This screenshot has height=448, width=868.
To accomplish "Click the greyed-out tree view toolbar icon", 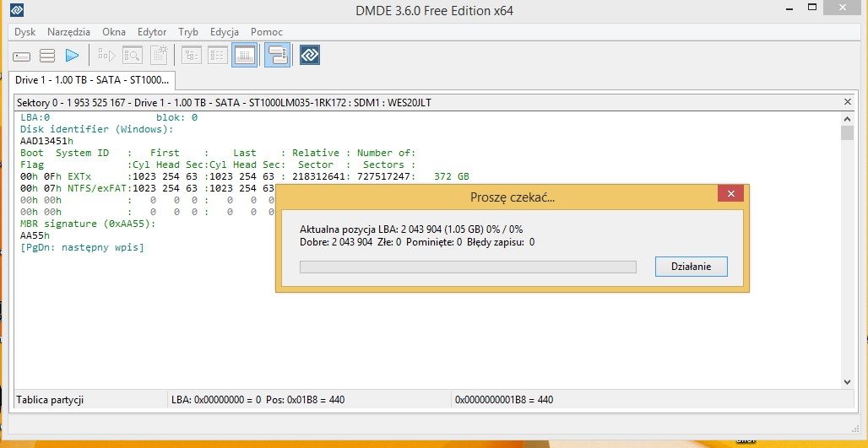I will [x=192, y=55].
